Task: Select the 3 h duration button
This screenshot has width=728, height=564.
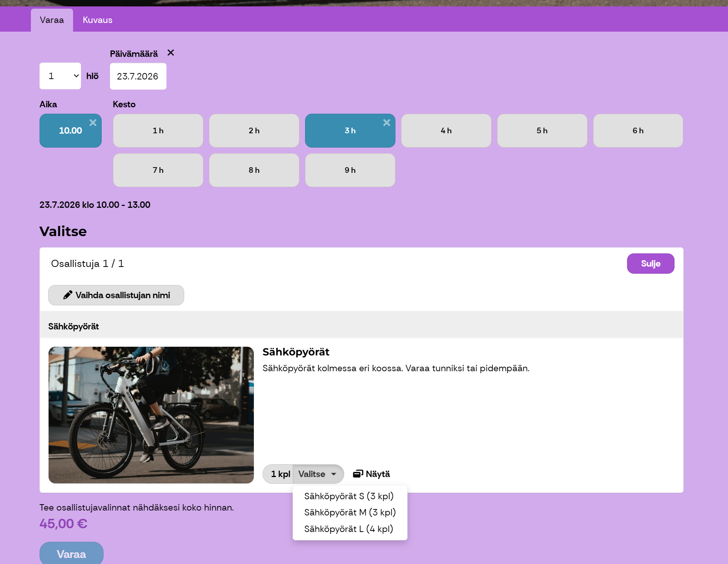Action: (350, 131)
